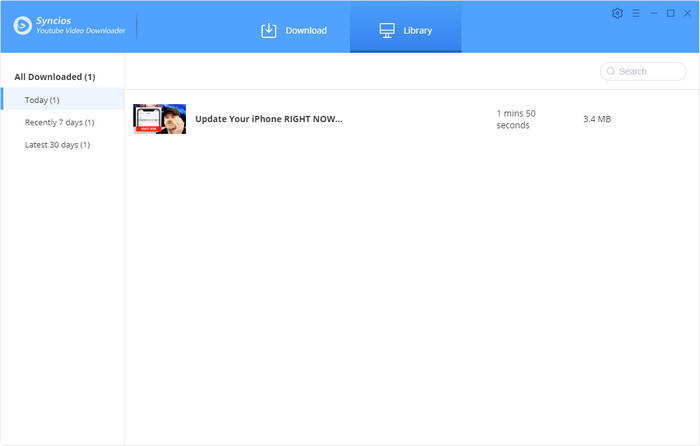This screenshot has height=446, width=700.
Task: Show Recently 7 days downloads
Action: (59, 122)
